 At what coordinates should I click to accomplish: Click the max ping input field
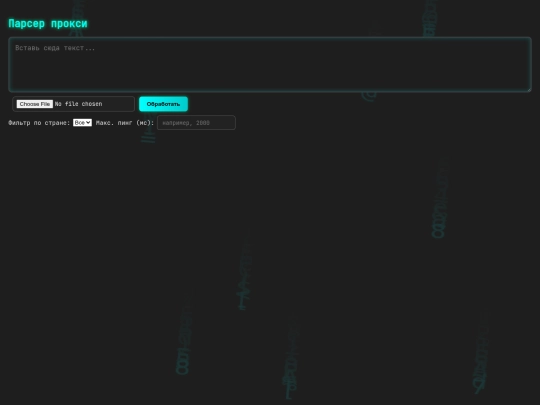click(x=196, y=123)
